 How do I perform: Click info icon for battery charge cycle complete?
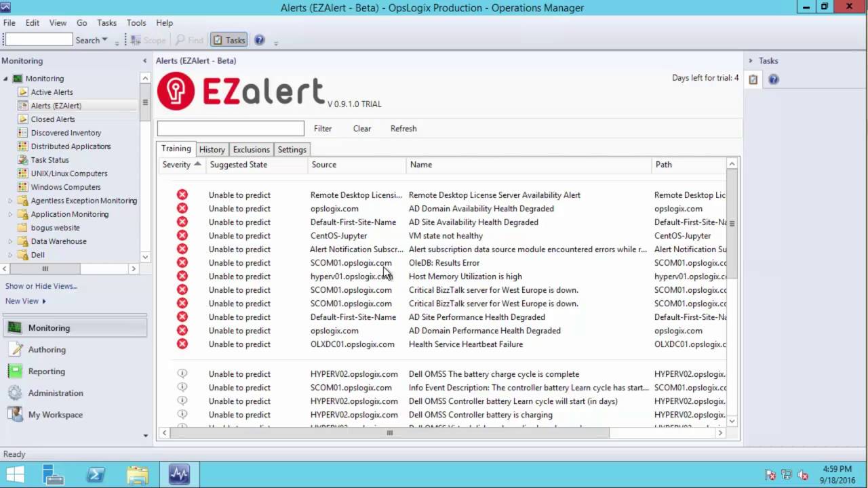click(x=182, y=373)
